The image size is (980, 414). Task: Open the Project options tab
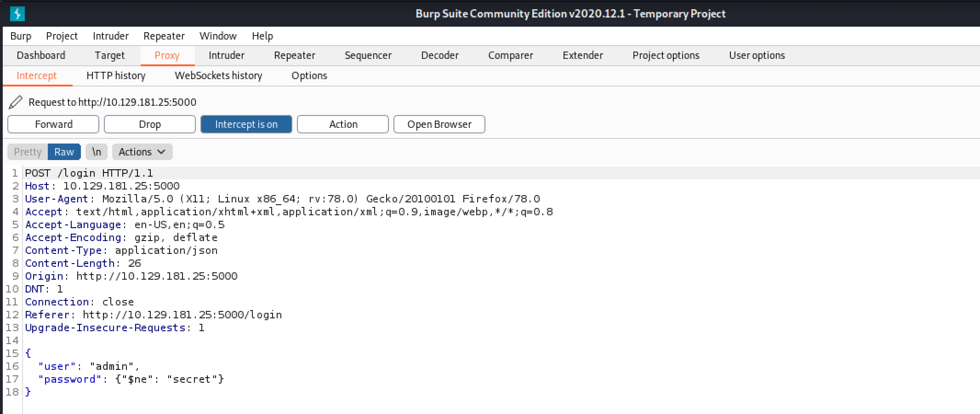point(666,55)
